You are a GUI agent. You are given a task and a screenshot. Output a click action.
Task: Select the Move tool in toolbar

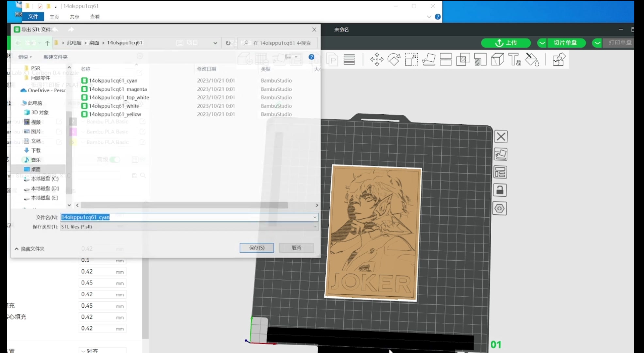point(377,59)
